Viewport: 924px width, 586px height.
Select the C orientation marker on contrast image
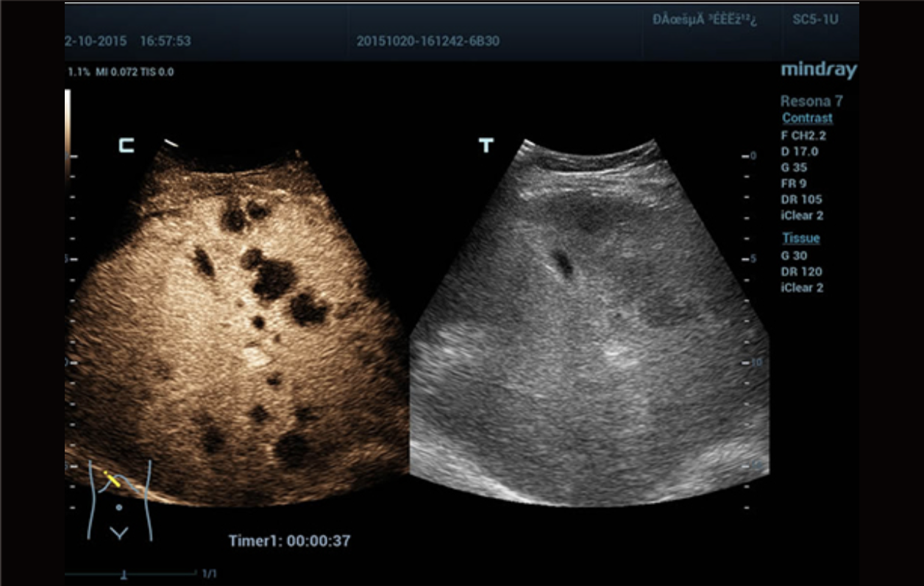tap(127, 146)
